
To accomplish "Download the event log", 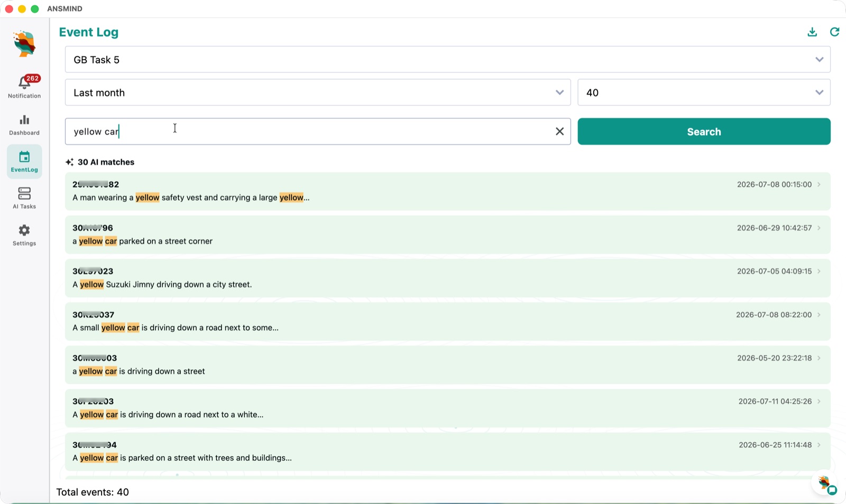I will click(x=812, y=32).
